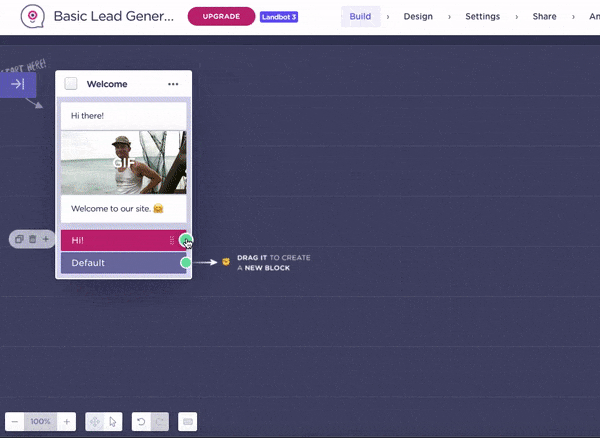Open the Welcome block three-dot menu
Image resolution: width=600 pixels, height=438 pixels.
[x=173, y=84]
